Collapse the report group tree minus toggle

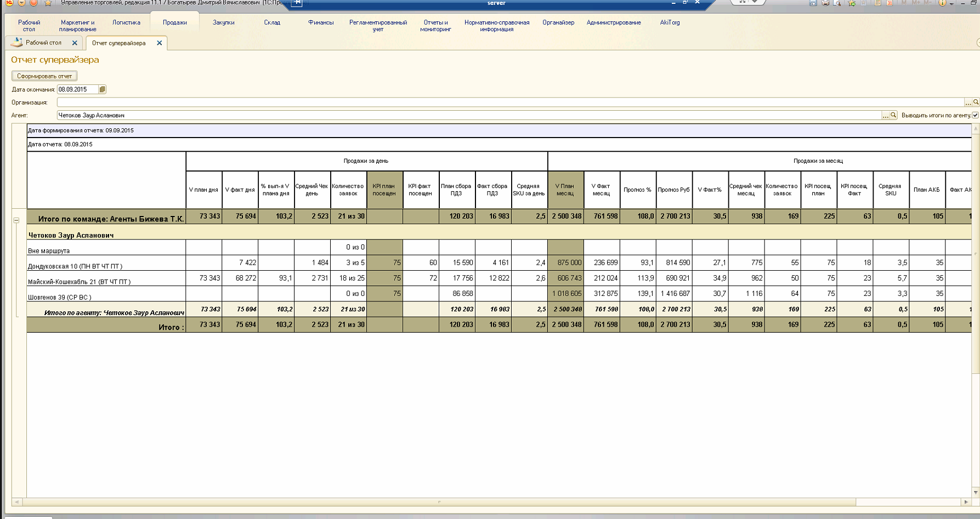pos(16,220)
